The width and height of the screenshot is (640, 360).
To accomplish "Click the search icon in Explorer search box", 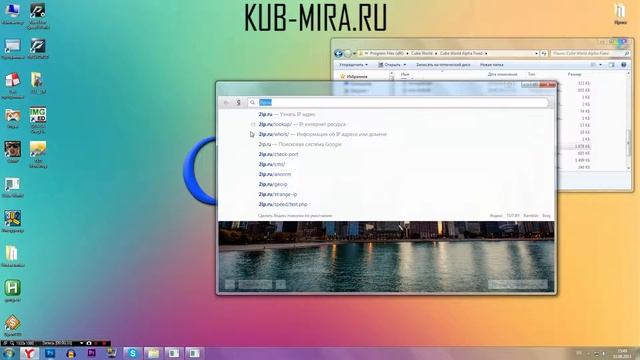I will click(x=627, y=53).
